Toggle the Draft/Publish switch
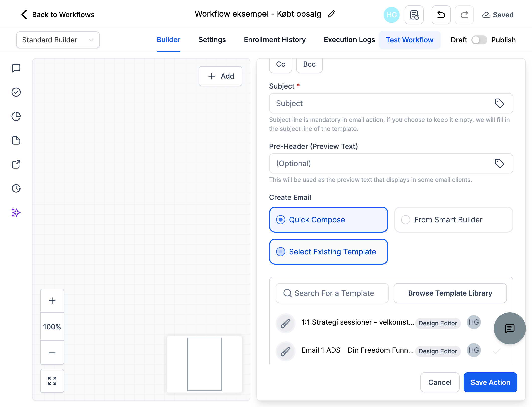Screen dimensions: 532x407 tap(479, 40)
